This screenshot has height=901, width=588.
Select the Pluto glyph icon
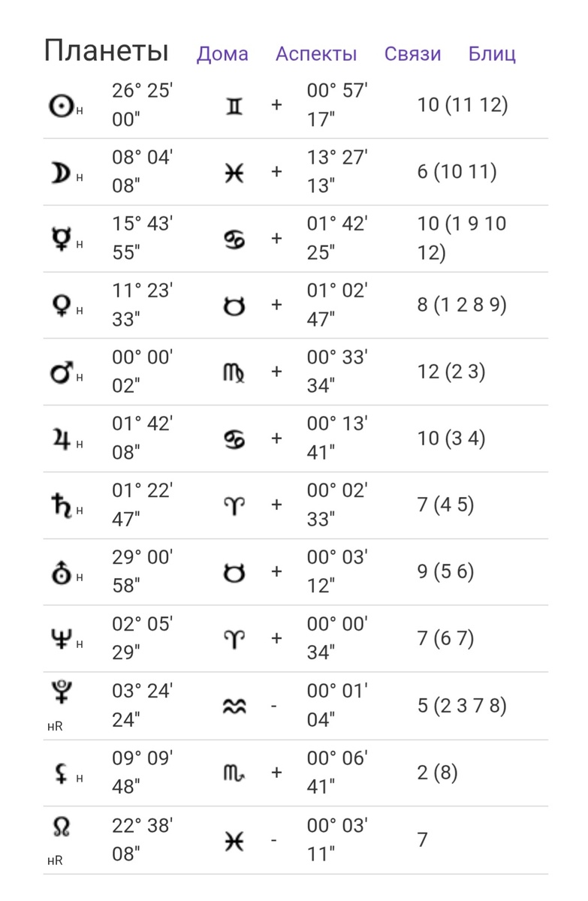(60, 695)
